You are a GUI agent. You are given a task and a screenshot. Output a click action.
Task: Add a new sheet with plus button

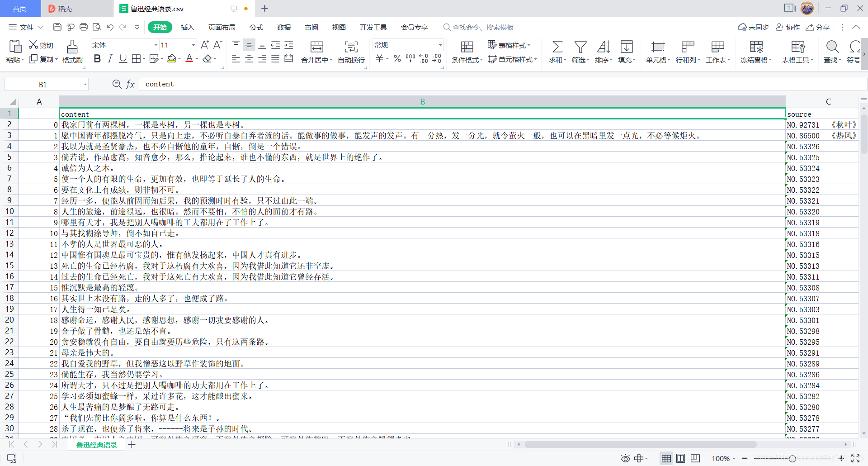click(132, 445)
